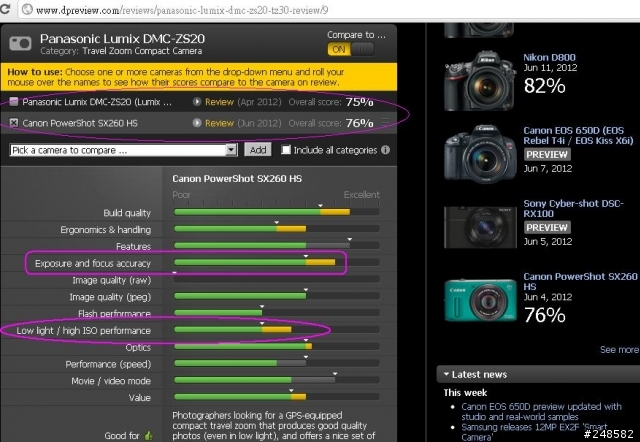This screenshot has width=640, height=442.
Task: Open Canon PowerShot SX260 HS sidebar link
Action: pos(580,282)
